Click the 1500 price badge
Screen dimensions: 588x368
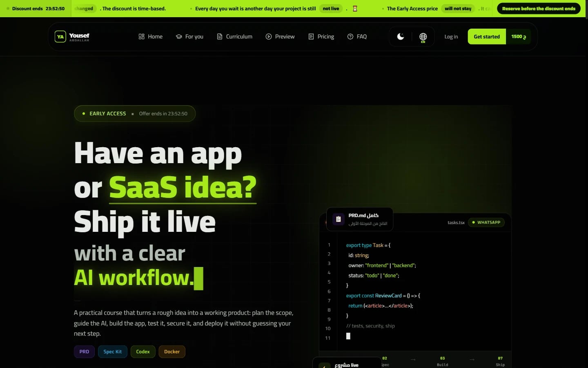[x=519, y=36]
